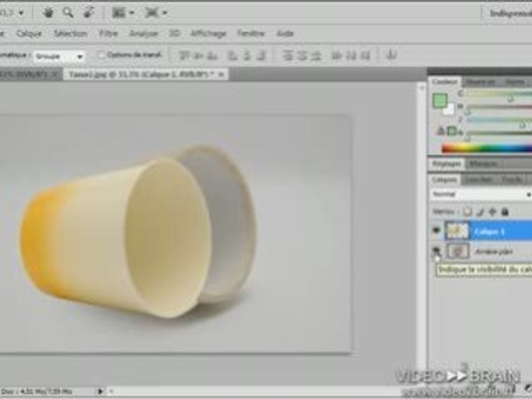Click the N black slider handle
The height and width of the screenshot is (399, 532).
point(468,138)
